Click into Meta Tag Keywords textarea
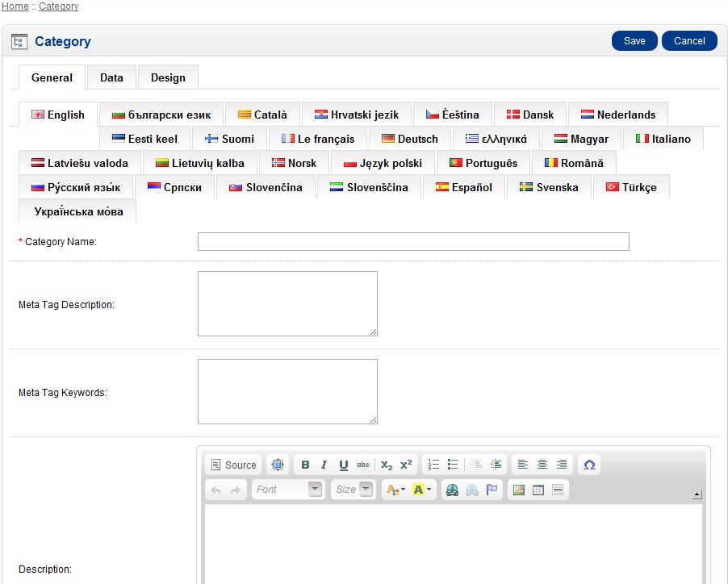The height and width of the screenshot is (584, 728). [287, 391]
